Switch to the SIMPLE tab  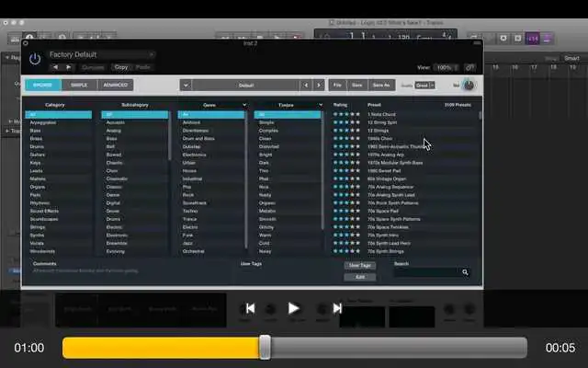[79, 85]
